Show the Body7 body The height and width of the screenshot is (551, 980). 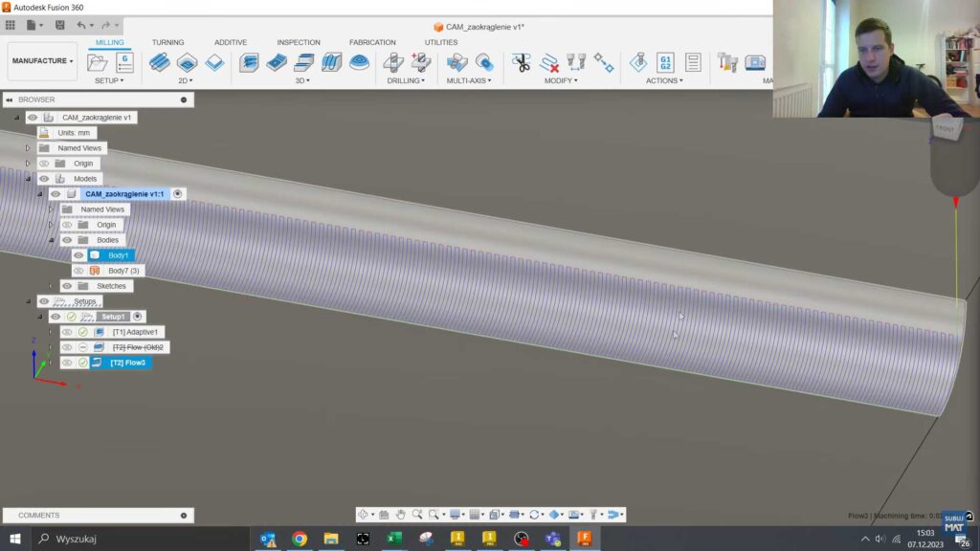pos(78,271)
